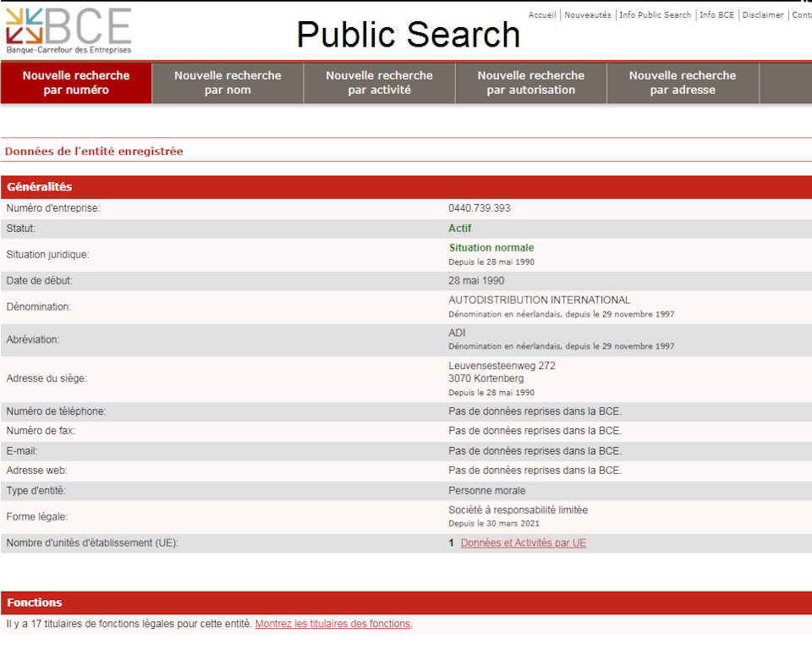812x656 pixels.
Task: Open Nouvelle recherche par activité tab
Action: (x=379, y=83)
